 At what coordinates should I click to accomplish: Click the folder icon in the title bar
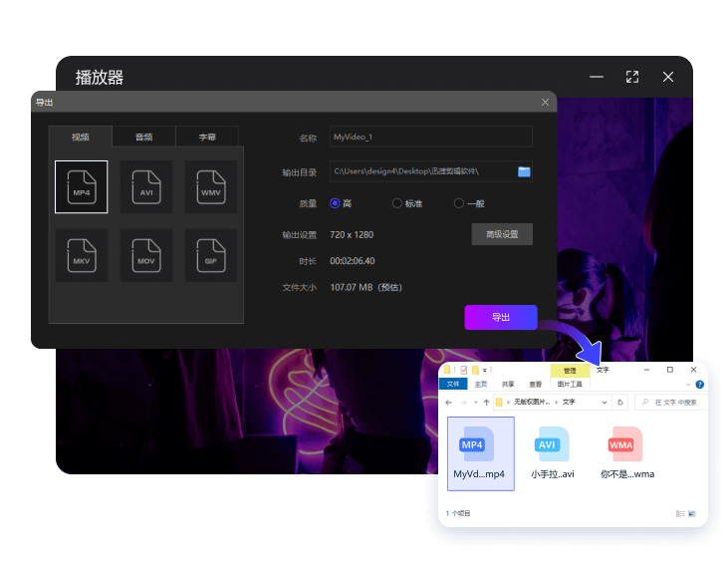point(447,370)
